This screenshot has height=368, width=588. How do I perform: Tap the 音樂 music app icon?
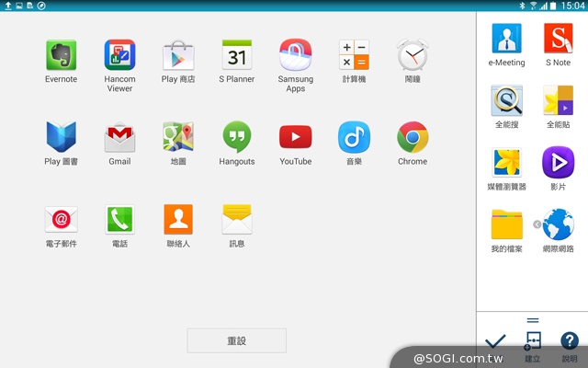[x=354, y=137]
